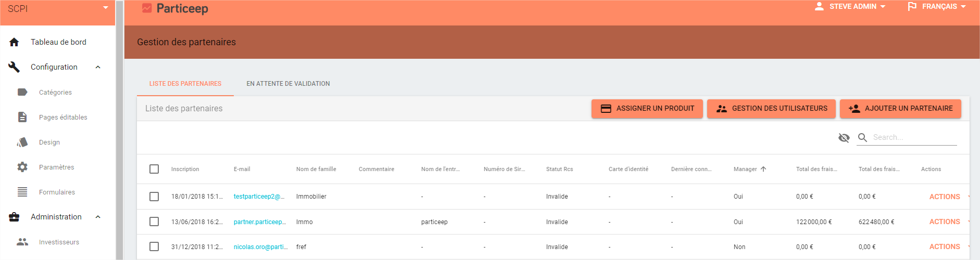
Task: Switch to En attente de validation tab
Action: [288, 83]
